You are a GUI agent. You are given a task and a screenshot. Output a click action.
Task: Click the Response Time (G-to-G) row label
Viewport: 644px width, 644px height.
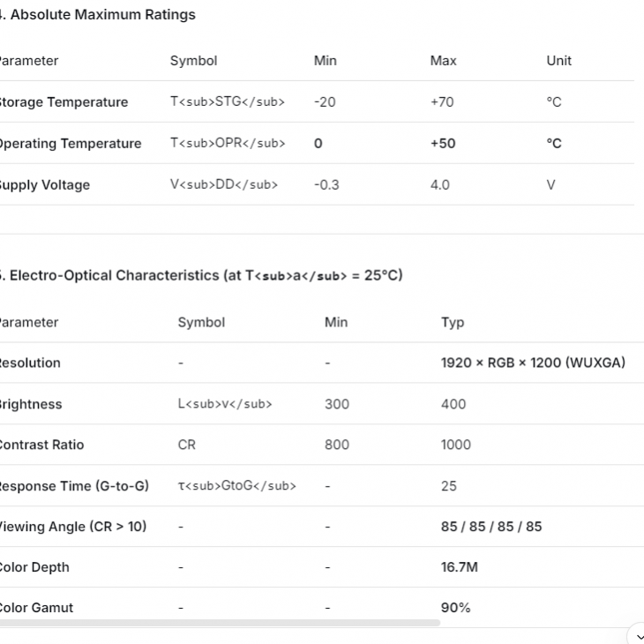[x=74, y=486]
